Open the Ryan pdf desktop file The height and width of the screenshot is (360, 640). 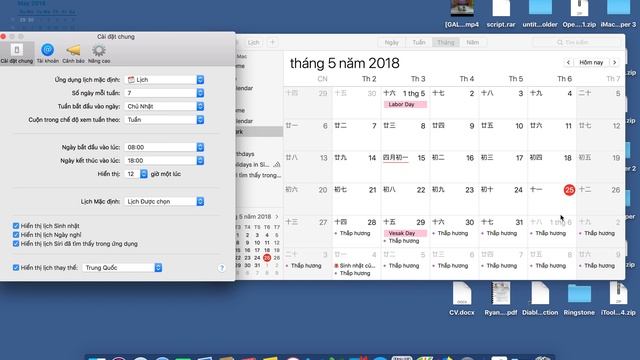click(x=500, y=298)
